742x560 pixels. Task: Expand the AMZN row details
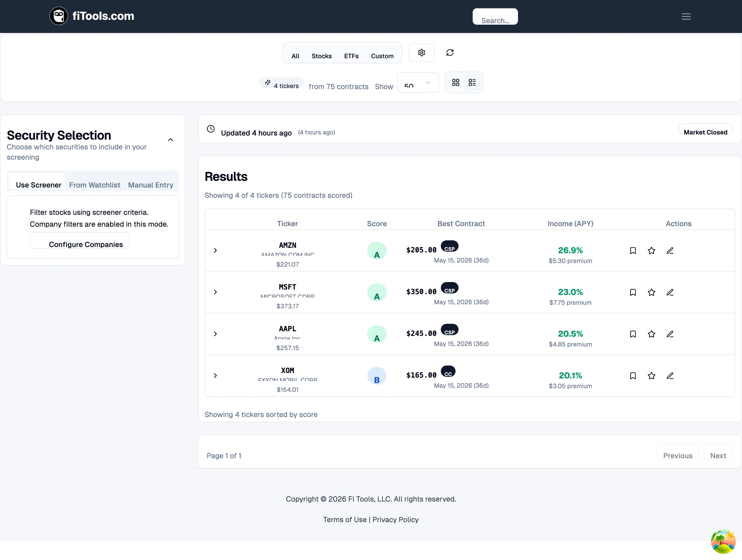[215, 250]
